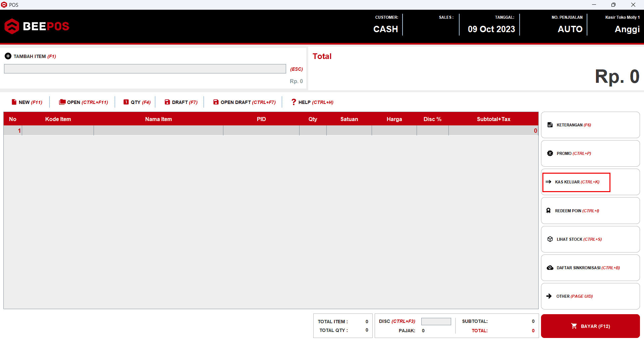
Task: Open a sale via OPEN (CTRL+F11)
Action: pos(84,102)
